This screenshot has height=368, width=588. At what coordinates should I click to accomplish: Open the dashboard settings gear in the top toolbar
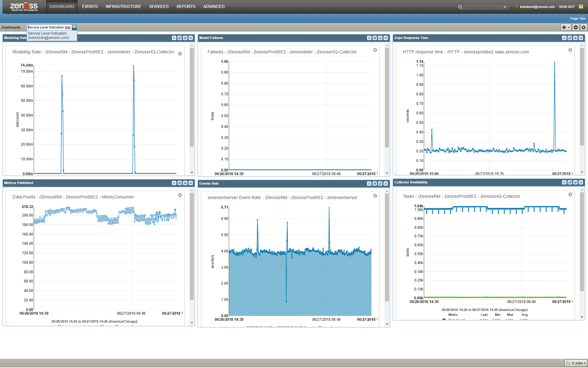pyautogui.click(x=583, y=27)
